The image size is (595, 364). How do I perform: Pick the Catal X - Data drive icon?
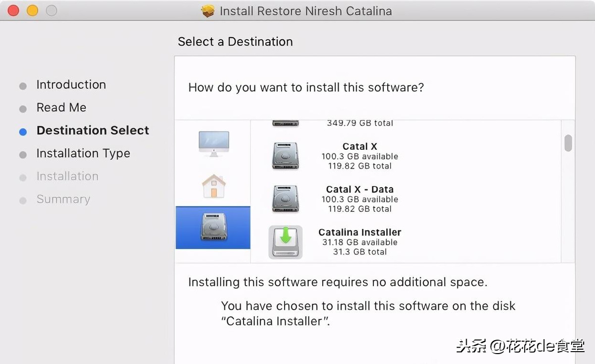pyautogui.click(x=285, y=199)
